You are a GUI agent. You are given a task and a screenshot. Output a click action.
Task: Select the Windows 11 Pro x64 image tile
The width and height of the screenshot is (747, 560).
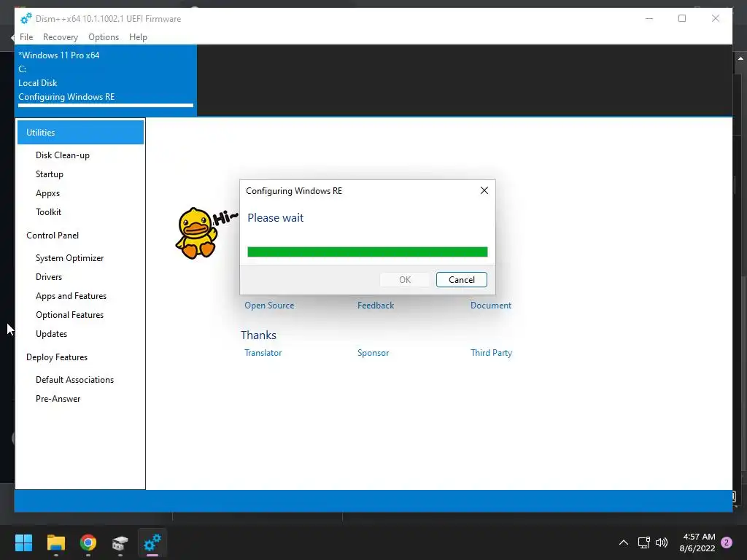point(106,80)
